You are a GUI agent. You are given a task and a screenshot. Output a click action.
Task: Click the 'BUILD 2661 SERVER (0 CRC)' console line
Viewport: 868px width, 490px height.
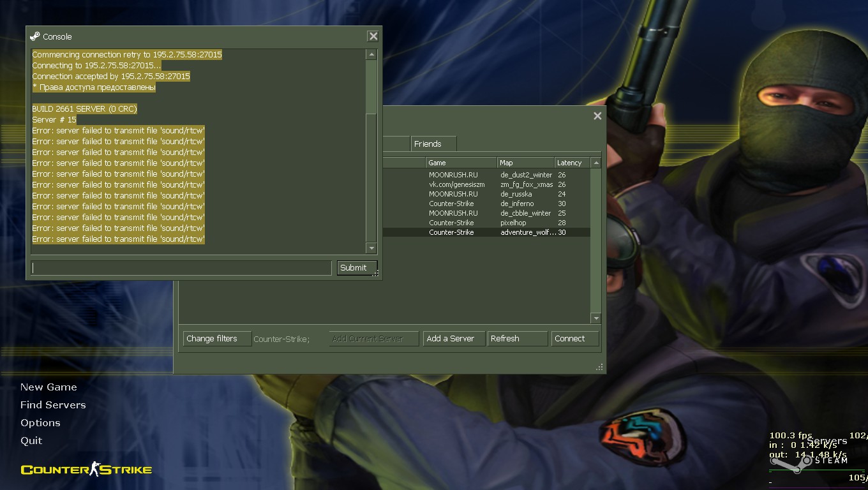point(84,109)
